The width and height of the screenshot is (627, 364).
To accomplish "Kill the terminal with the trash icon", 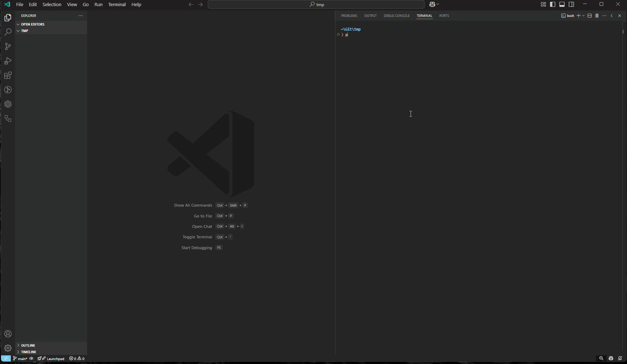I will click(597, 16).
